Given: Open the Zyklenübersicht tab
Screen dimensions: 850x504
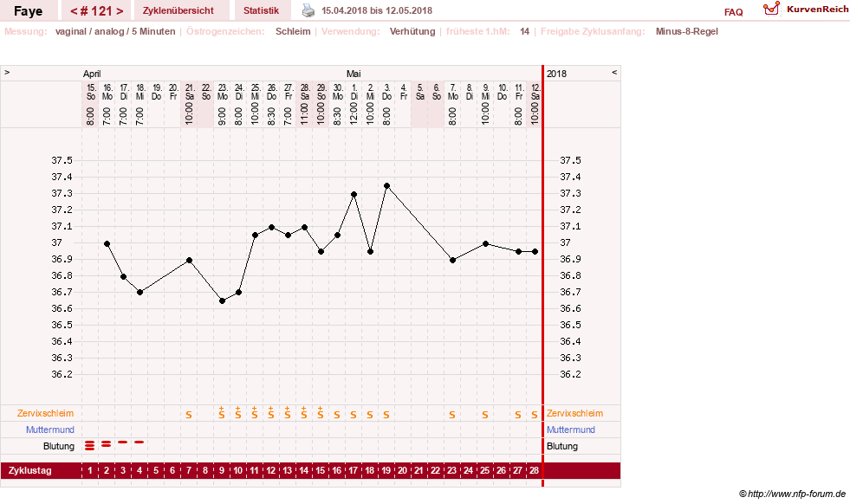Looking at the screenshot, I should [178, 11].
